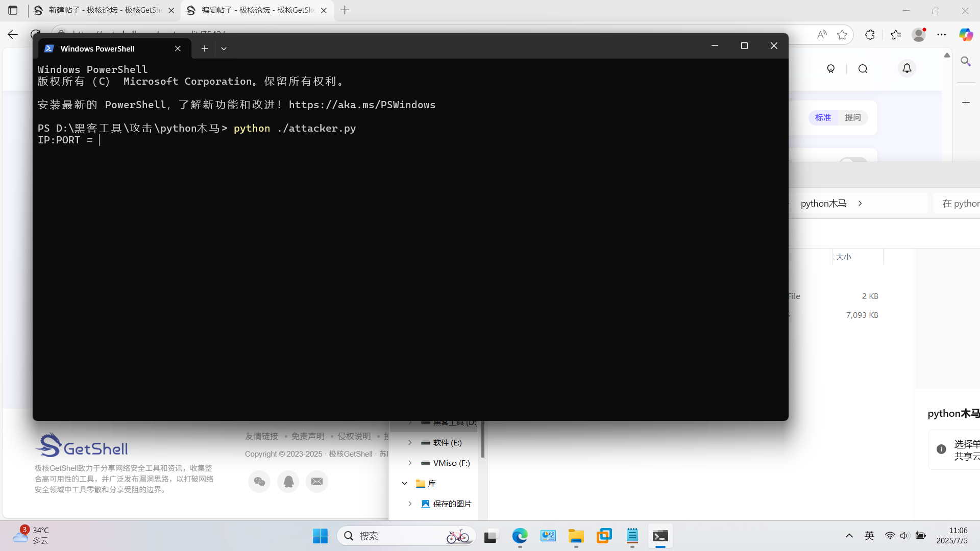Click the GetShell footer logo
Viewport: 980px width, 551px height.
[82, 445]
